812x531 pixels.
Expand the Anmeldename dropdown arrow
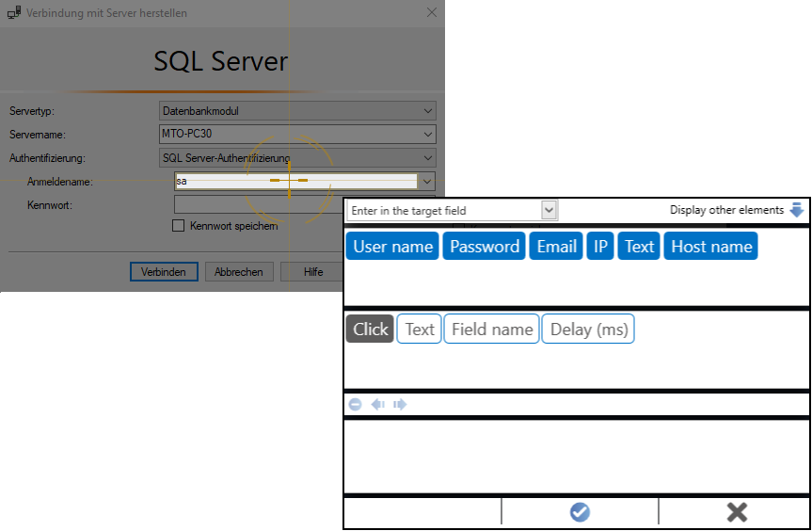coord(427,182)
